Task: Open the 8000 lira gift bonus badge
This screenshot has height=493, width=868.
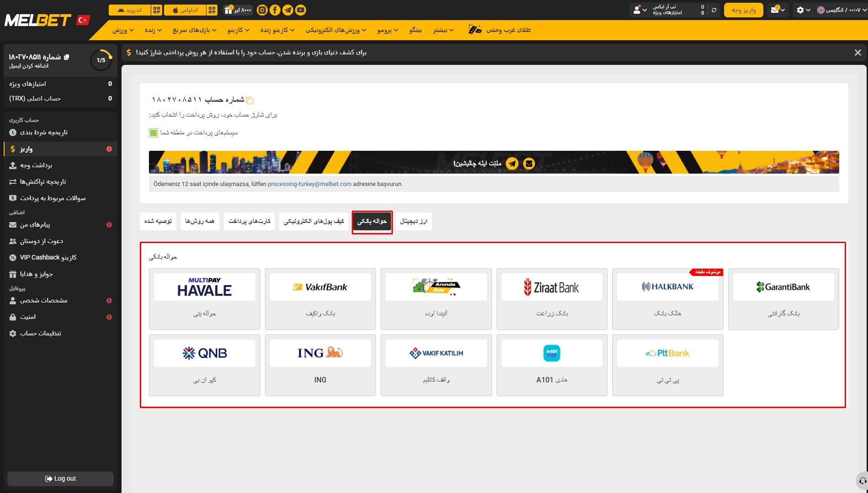Action: (x=238, y=10)
